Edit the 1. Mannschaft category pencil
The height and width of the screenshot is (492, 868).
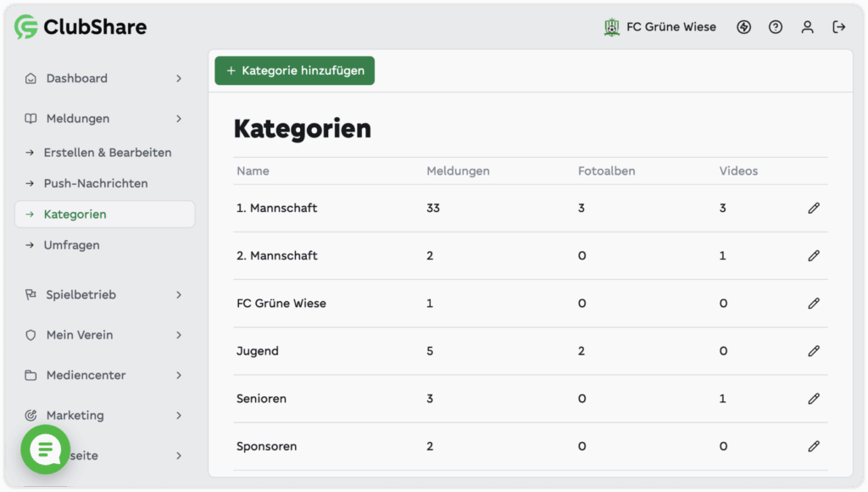[x=813, y=209]
